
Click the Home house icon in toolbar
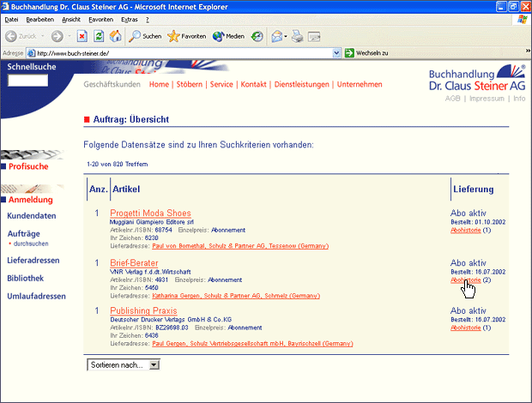tap(115, 36)
